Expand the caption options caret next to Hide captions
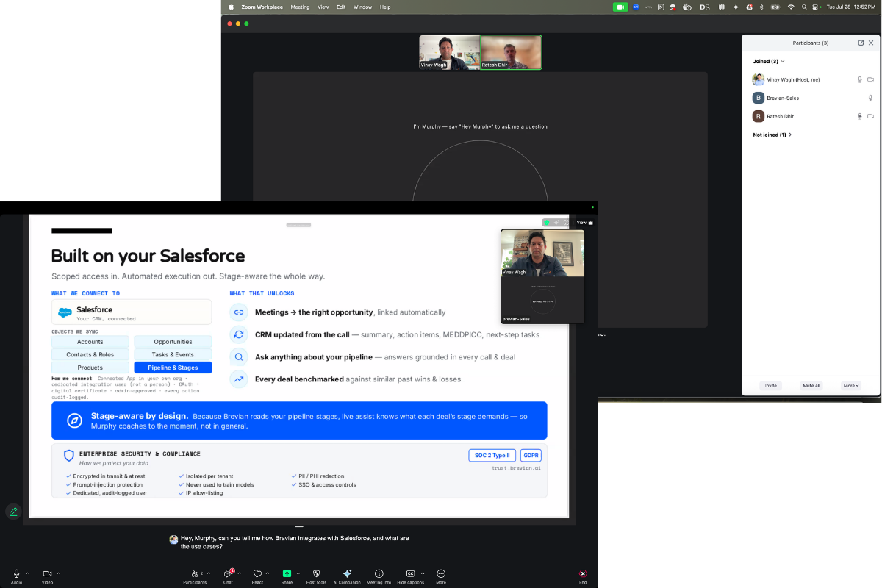The width and height of the screenshot is (882, 588). click(423, 573)
